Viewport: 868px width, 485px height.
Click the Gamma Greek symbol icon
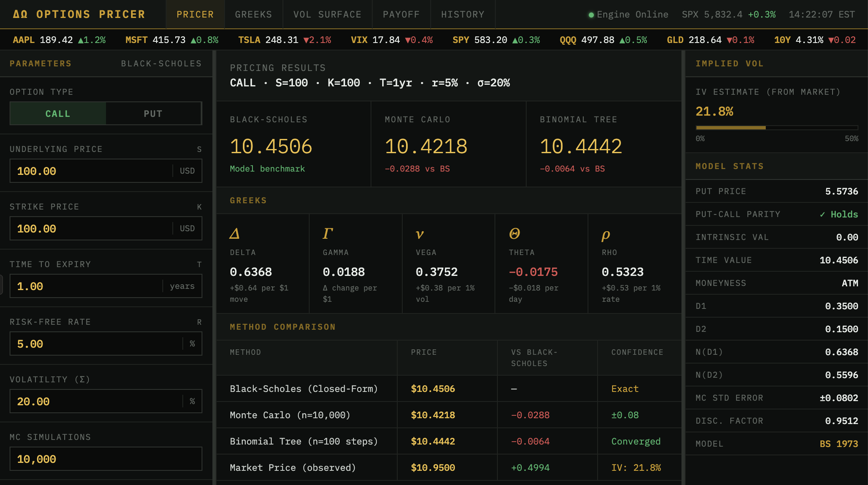328,233
